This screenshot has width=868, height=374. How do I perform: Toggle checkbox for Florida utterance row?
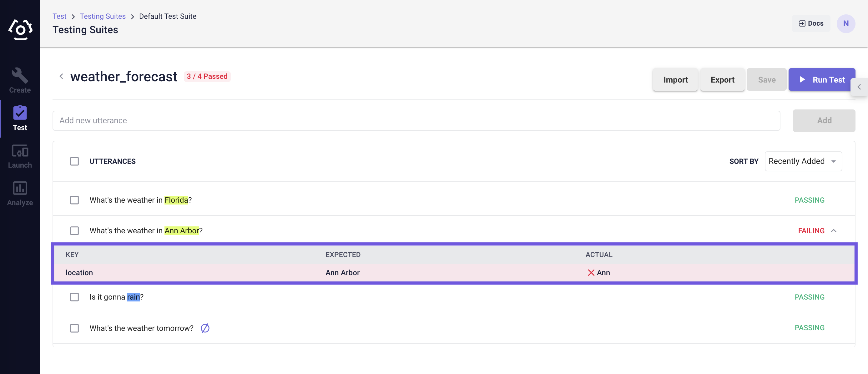pyautogui.click(x=75, y=199)
